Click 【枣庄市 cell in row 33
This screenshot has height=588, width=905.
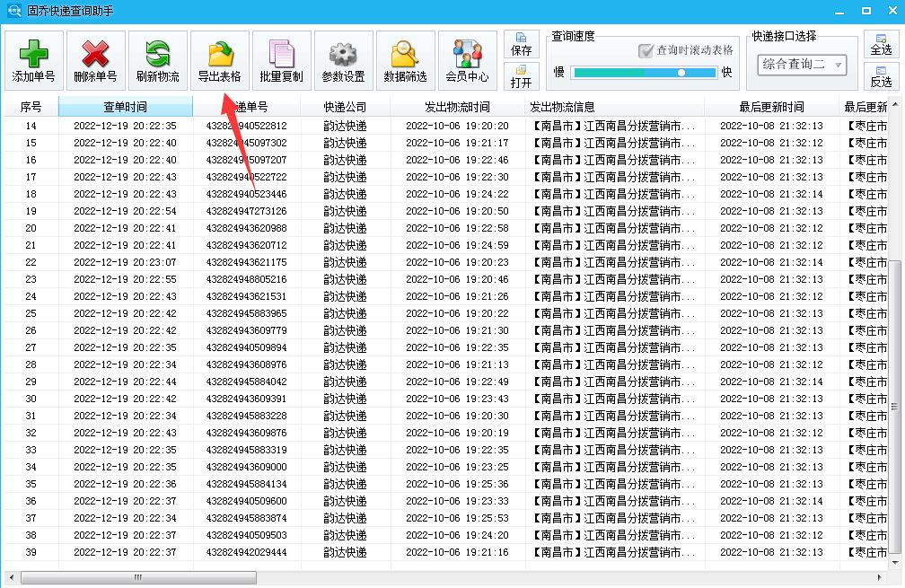(x=866, y=450)
